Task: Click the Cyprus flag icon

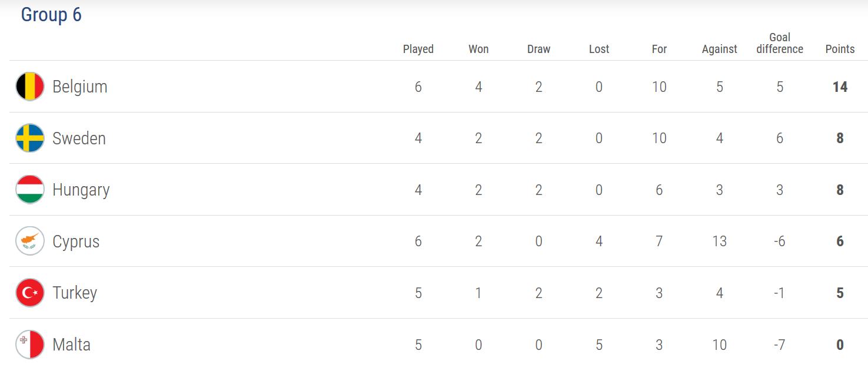Action: click(30, 241)
